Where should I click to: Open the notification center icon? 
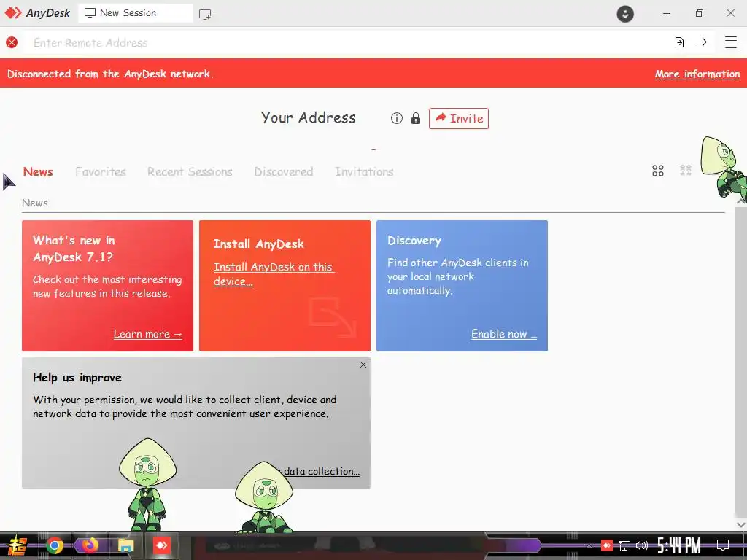[723, 545]
